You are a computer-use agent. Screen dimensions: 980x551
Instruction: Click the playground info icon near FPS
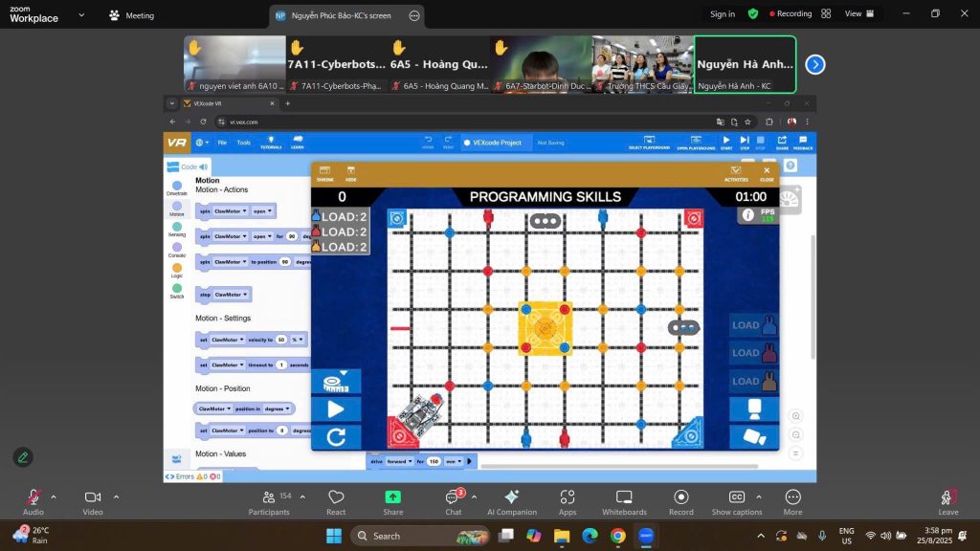click(748, 215)
